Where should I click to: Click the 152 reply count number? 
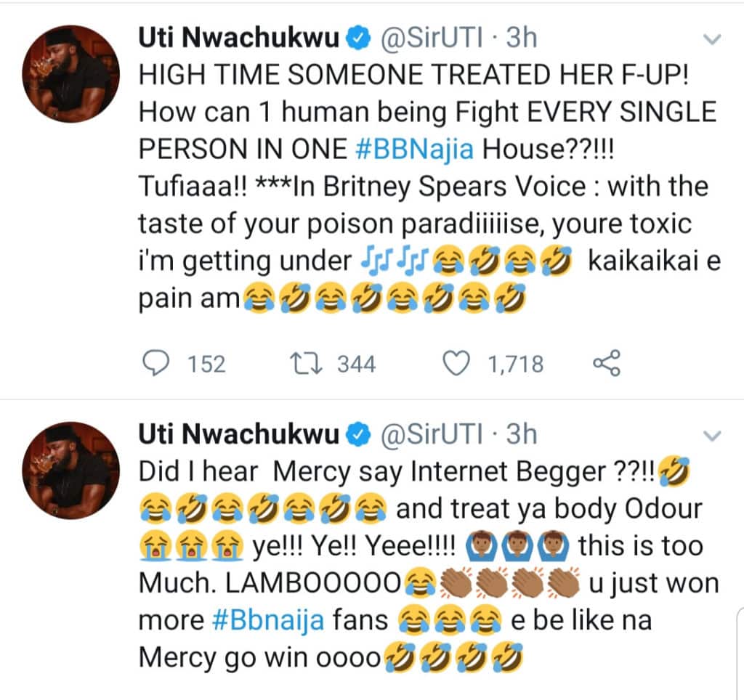[206, 365]
